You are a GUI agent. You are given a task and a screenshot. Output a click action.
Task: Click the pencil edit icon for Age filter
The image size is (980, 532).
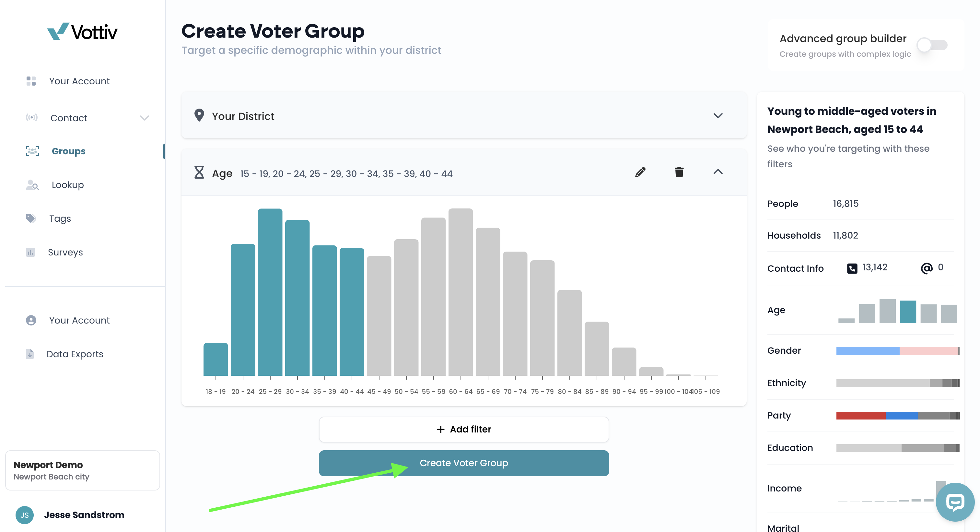640,172
